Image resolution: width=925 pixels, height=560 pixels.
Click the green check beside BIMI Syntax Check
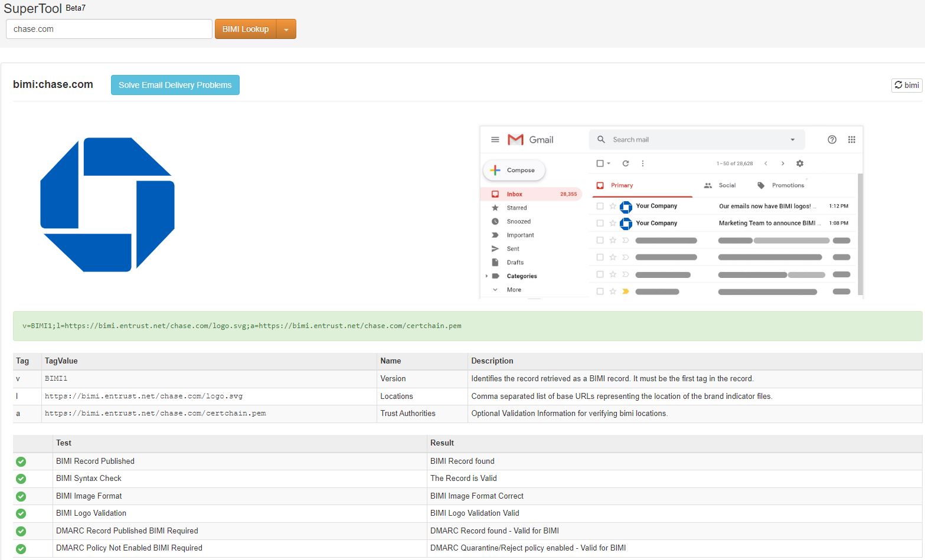(21, 479)
